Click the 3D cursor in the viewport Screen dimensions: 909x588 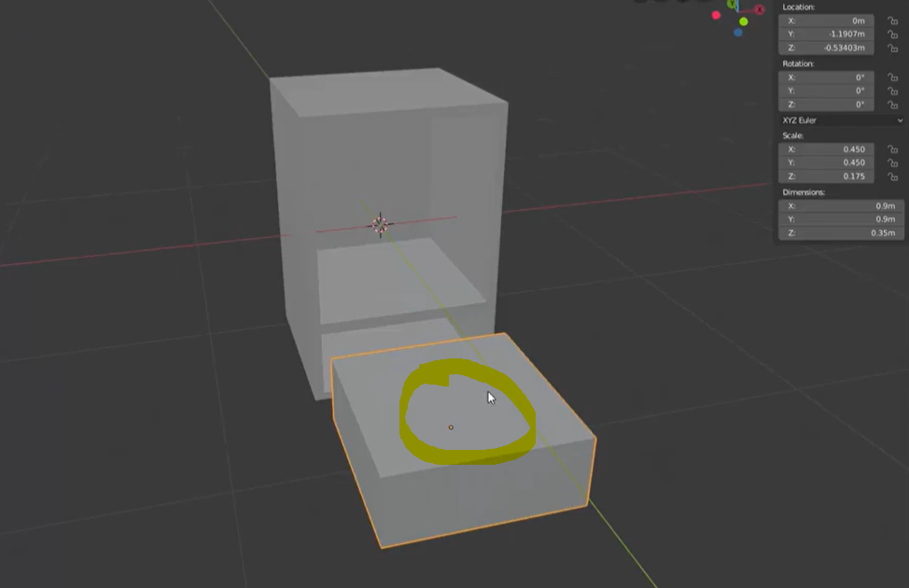point(380,224)
